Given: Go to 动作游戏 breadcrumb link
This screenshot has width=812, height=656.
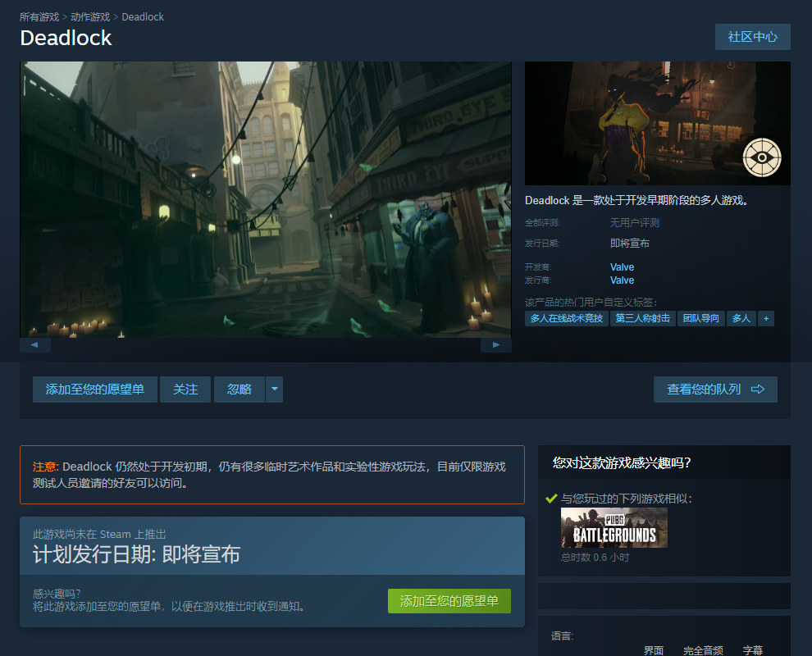Looking at the screenshot, I should pyautogui.click(x=90, y=17).
